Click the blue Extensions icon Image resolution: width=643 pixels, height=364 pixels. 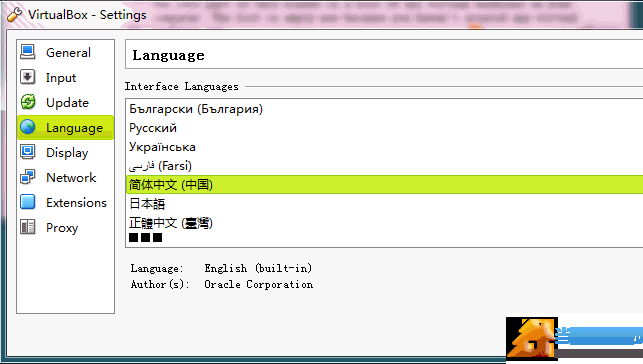point(28,202)
